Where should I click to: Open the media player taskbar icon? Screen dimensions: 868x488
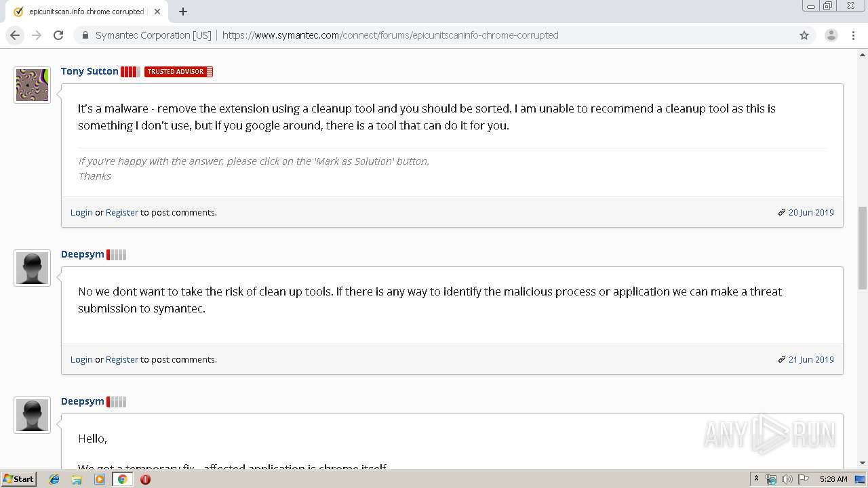pyautogui.click(x=100, y=479)
